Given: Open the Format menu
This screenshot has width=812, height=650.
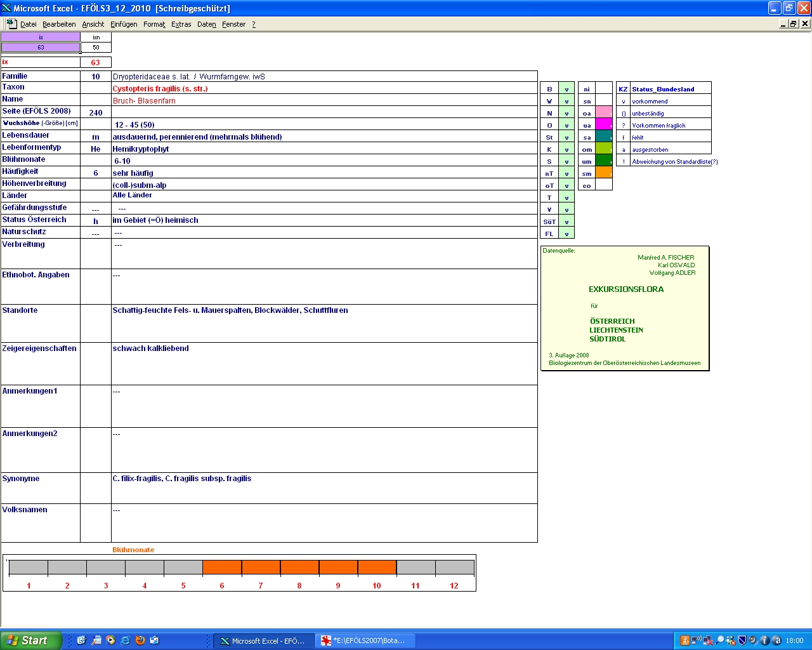Looking at the screenshot, I should tap(154, 24).
